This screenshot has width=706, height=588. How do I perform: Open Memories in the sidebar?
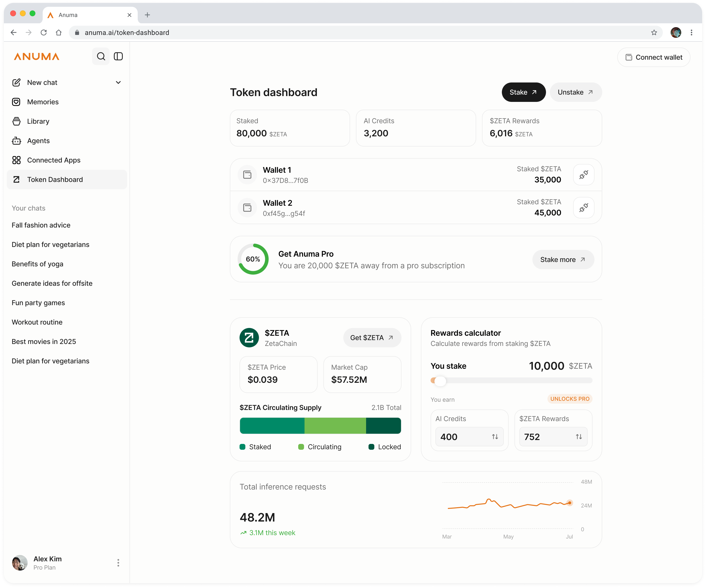[x=67, y=102]
